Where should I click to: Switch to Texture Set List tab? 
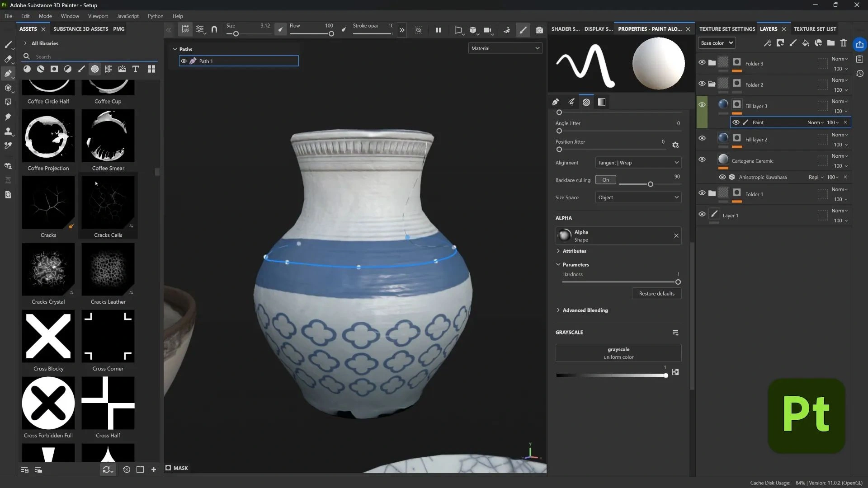click(815, 29)
